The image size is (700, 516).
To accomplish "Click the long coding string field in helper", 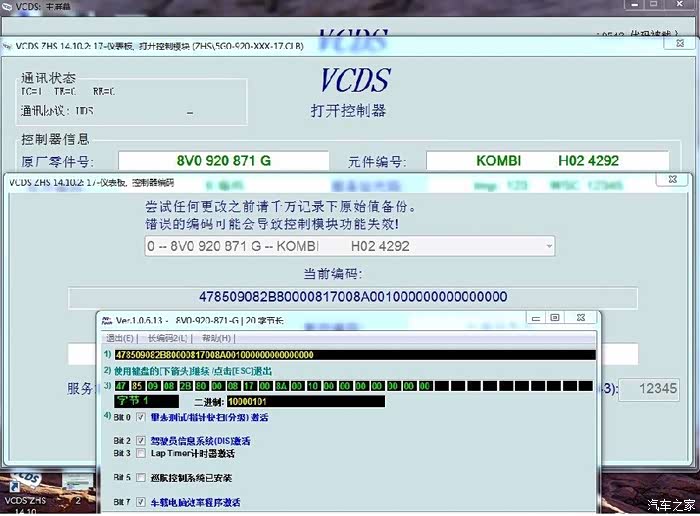I will (x=355, y=355).
